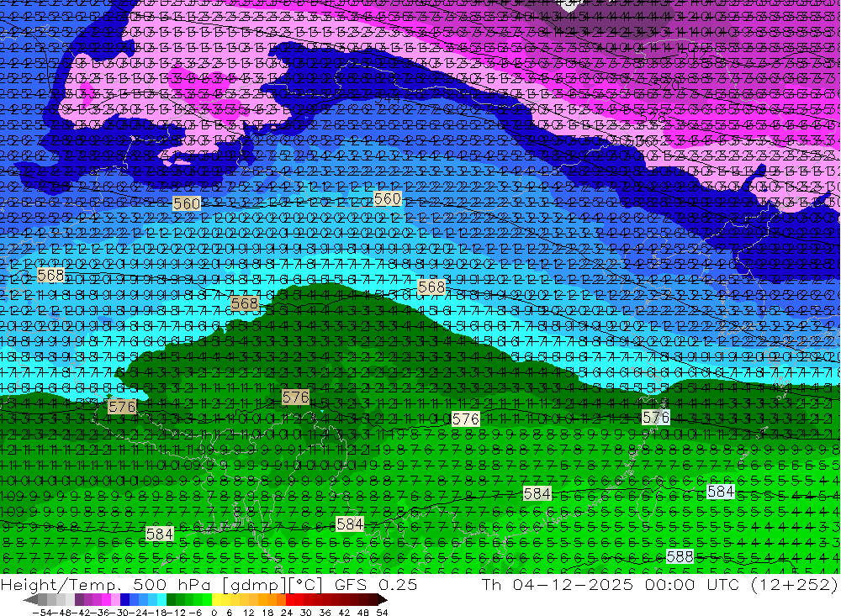Click the 30 legend value
The width and height of the screenshot is (841, 616).
306,613
